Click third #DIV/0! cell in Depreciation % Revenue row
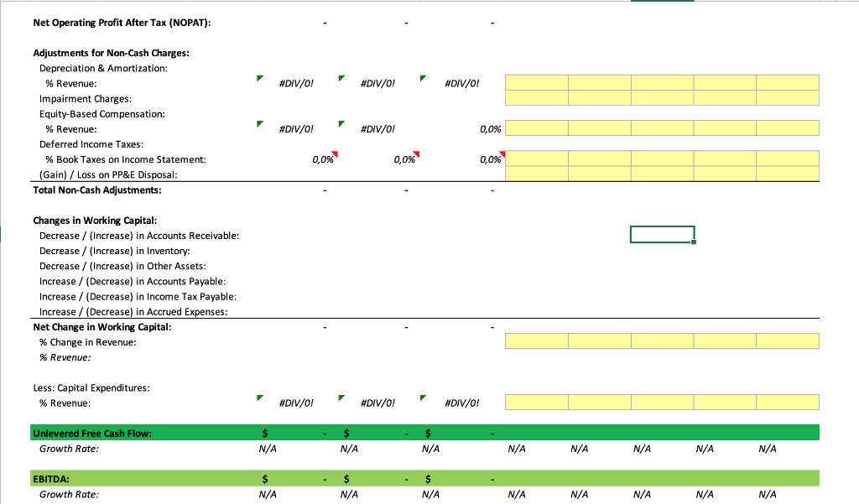 coord(462,84)
